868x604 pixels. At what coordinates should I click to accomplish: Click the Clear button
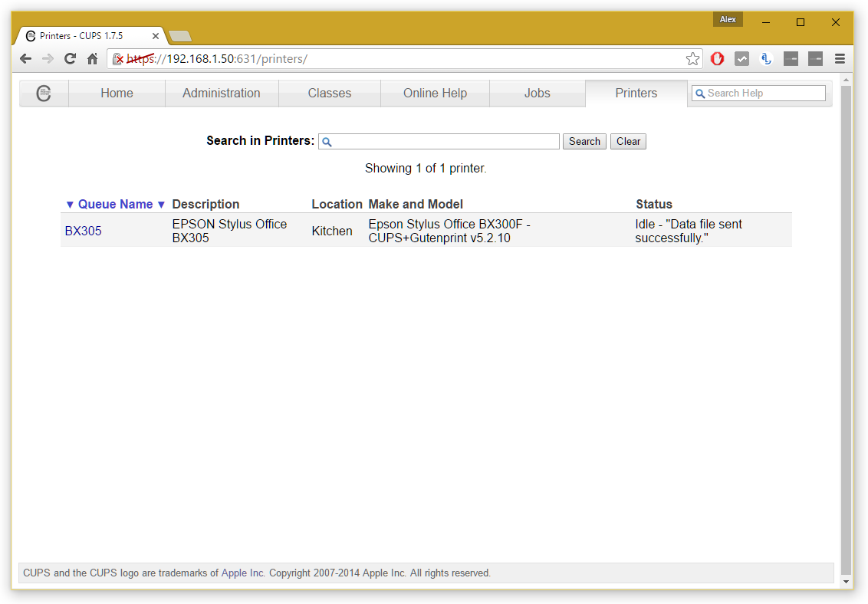tap(628, 142)
